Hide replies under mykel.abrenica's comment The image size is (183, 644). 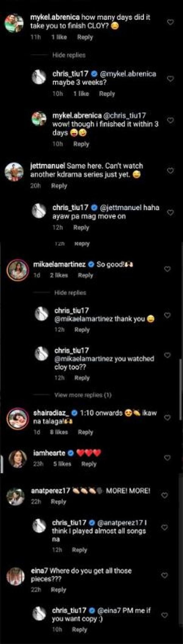click(x=69, y=55)
